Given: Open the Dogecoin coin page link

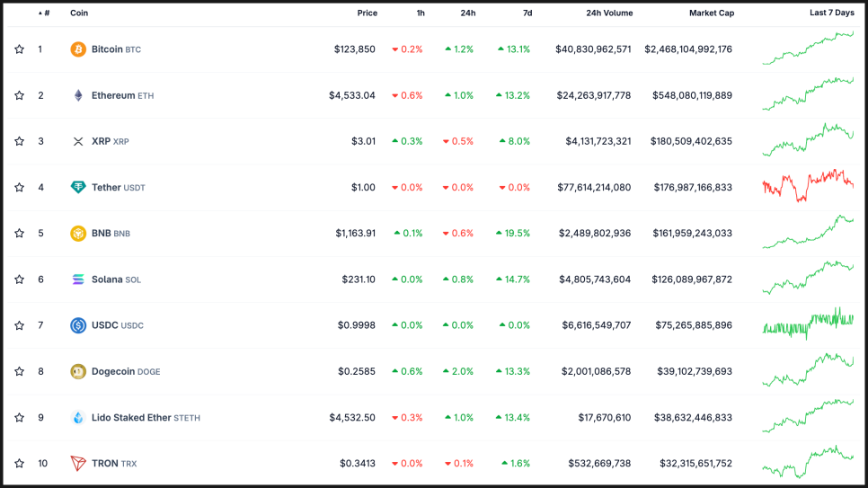Looking at the screenshot, I should click(x=113, y=371).
